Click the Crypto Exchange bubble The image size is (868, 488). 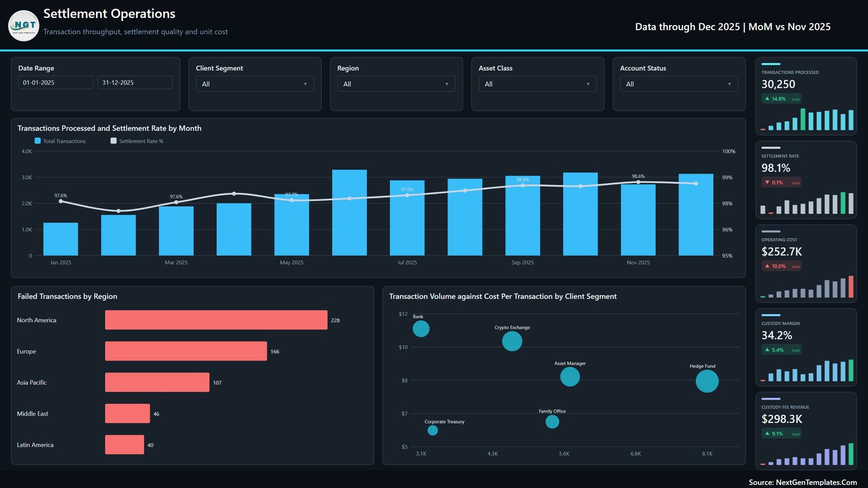click(x=512, y=341)
